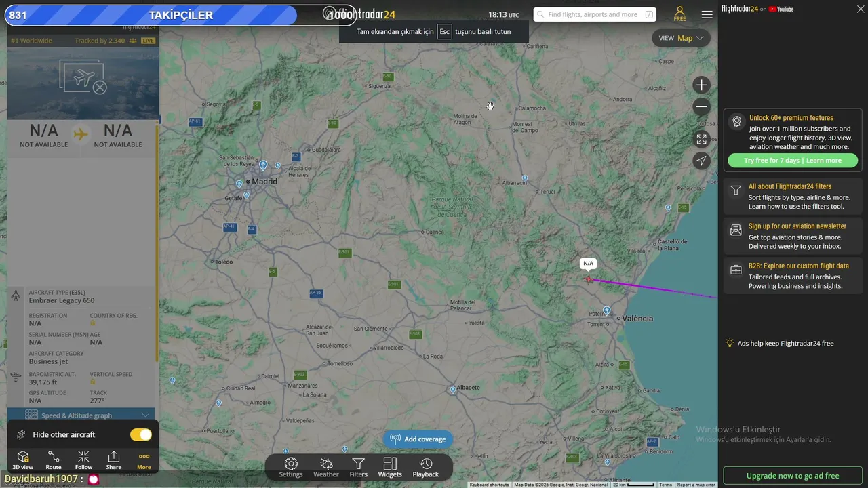Click the aircraft photo placeholder thumbnail
This screenshot has width=868, height=488.
[83, 77]
